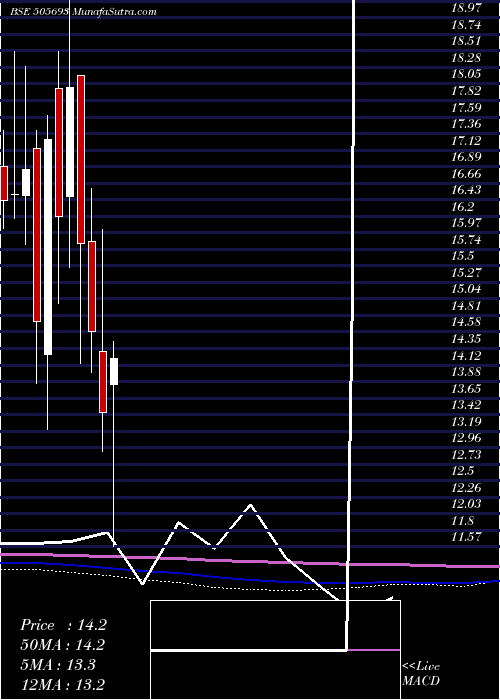This screenshot has width=500, height=700.
Task: Click the 16.66 price axis label
Action: pyautogui.click(x=466, y=174)
